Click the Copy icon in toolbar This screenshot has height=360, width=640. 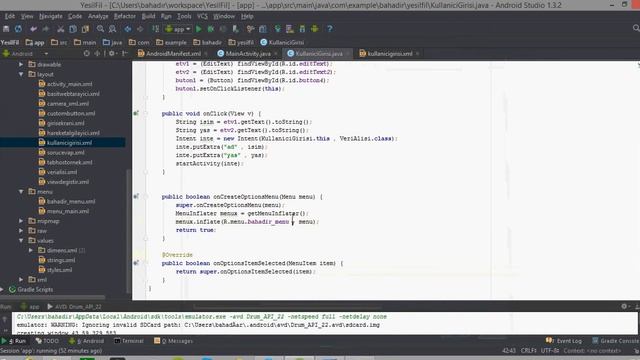pos(73,29)
